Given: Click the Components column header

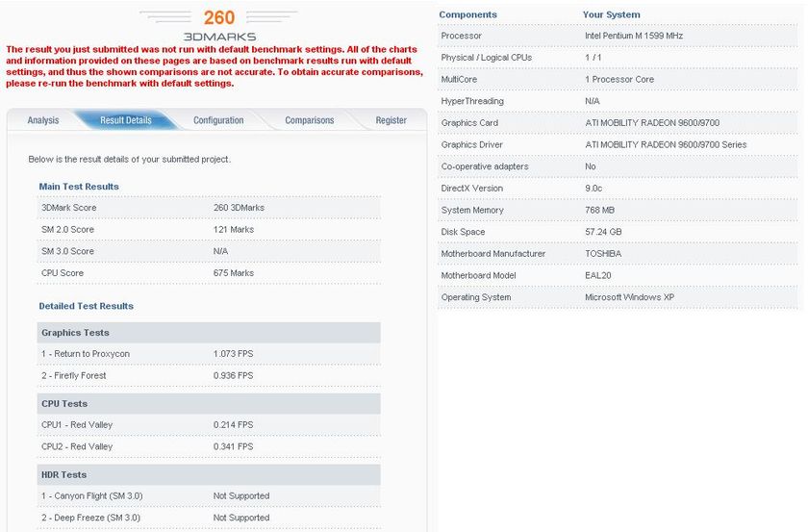Looking at the screenshot, I should pyautogui.click(x=467, y=14).
